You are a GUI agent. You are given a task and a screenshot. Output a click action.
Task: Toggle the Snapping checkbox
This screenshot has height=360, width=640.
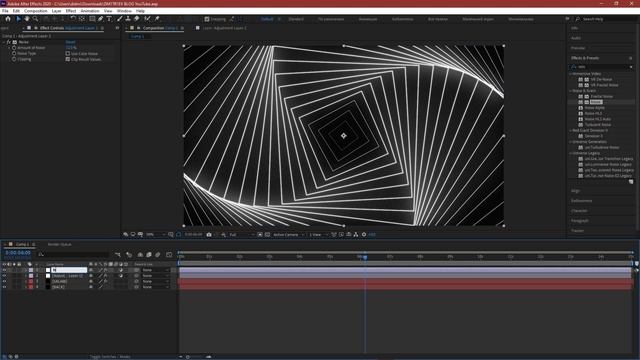tap(207, 19)
